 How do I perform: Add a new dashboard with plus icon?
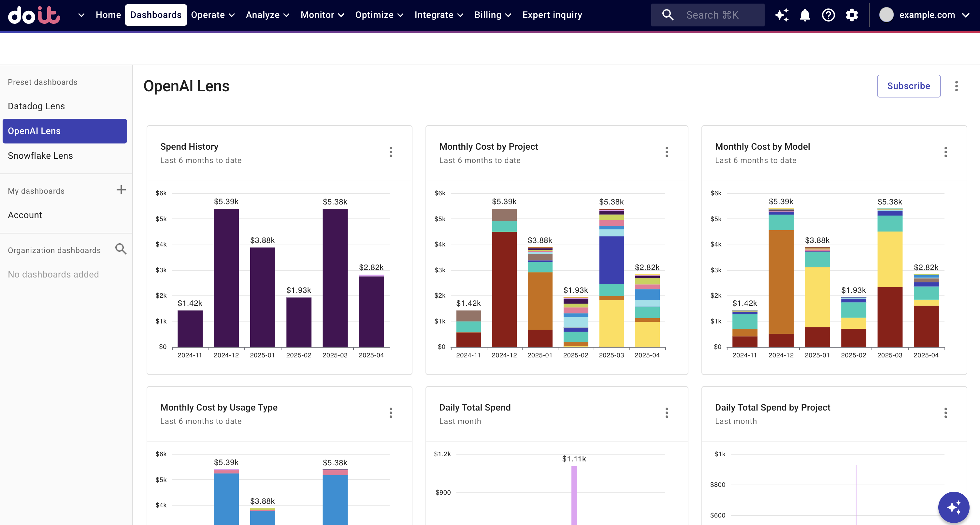tap(121, 190)
